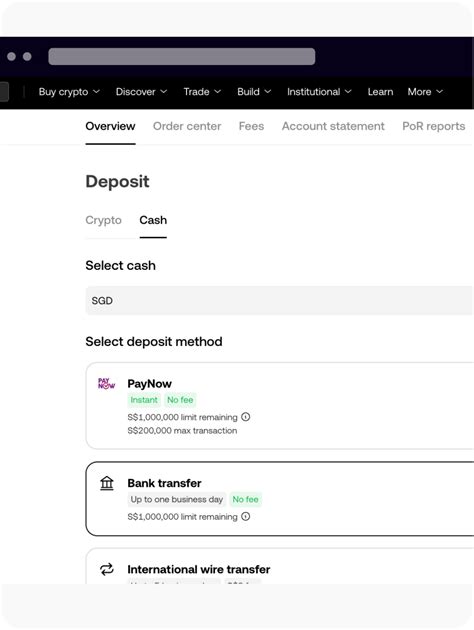Choose Bank transfer deposit method
Screen dimensions: 474x630
pos(280,499)
